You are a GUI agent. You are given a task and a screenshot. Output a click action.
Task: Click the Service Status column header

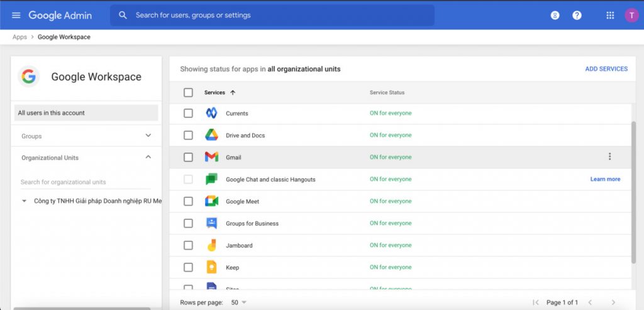(x=387, y=92)
